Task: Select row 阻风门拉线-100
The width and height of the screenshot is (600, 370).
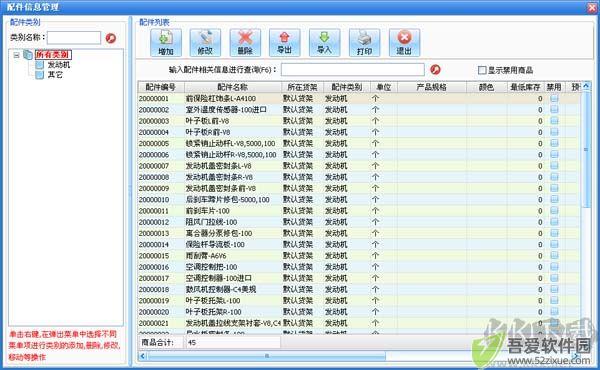Action: [359, 222]
